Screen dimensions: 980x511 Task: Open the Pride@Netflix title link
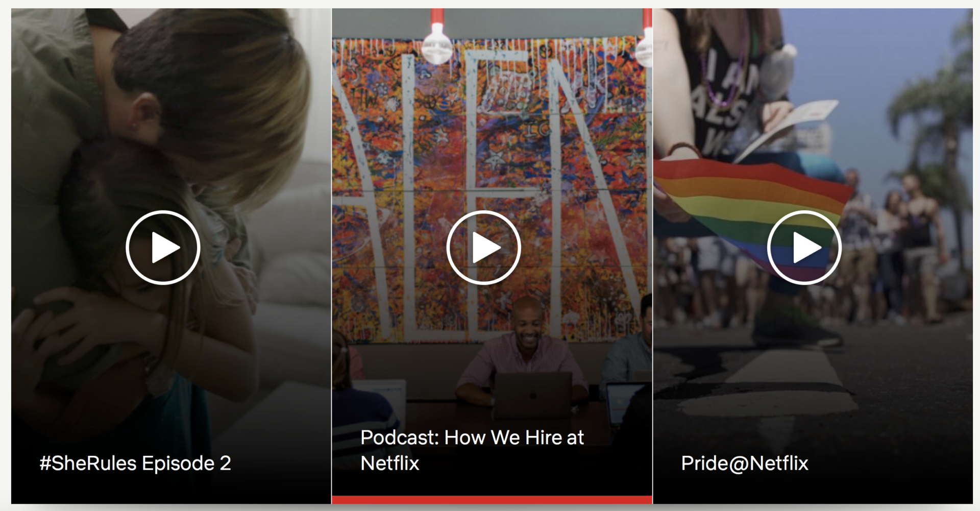745,464
